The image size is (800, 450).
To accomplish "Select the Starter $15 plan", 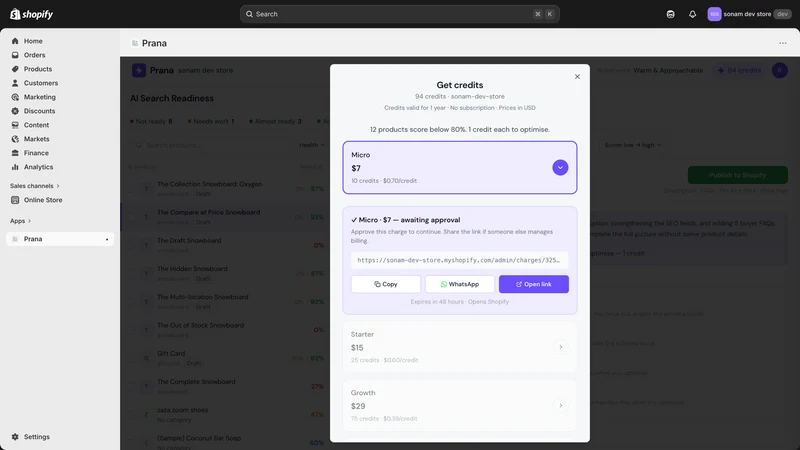I will (x=460, y=347).
